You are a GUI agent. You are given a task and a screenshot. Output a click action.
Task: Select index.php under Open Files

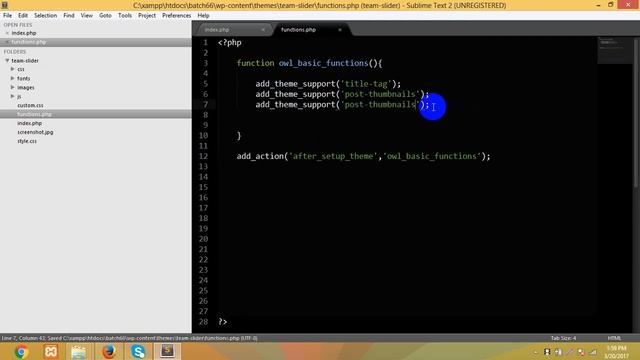[x=24, y=33]
